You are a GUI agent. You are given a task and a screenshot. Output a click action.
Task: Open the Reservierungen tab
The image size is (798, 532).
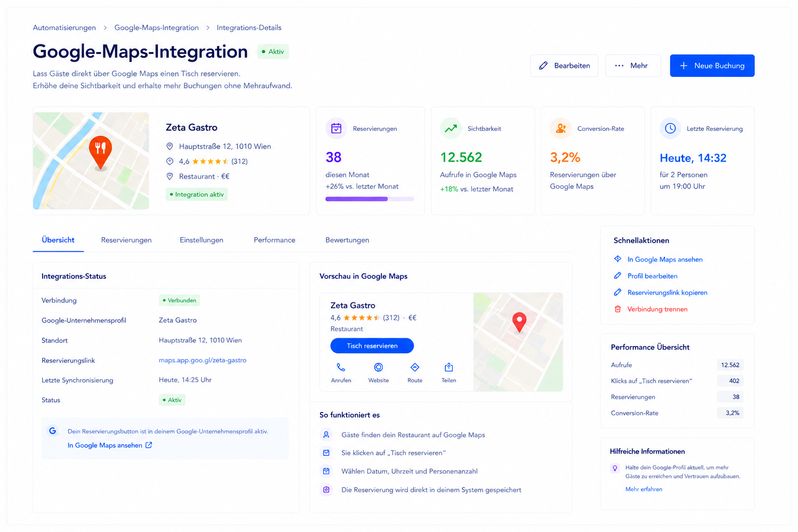[126, 240]
